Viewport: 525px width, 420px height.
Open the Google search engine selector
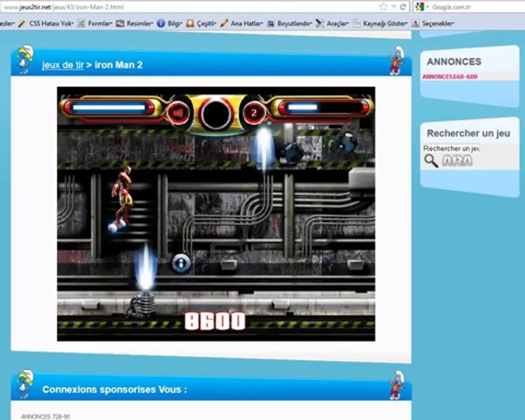click(x=422, y=6)
